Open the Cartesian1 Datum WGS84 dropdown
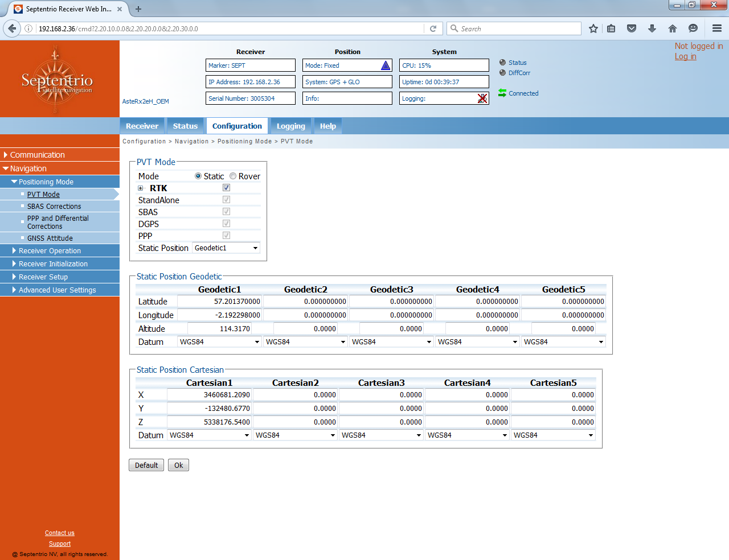Viewport: 729px width, 560px height. pos(209,435)
